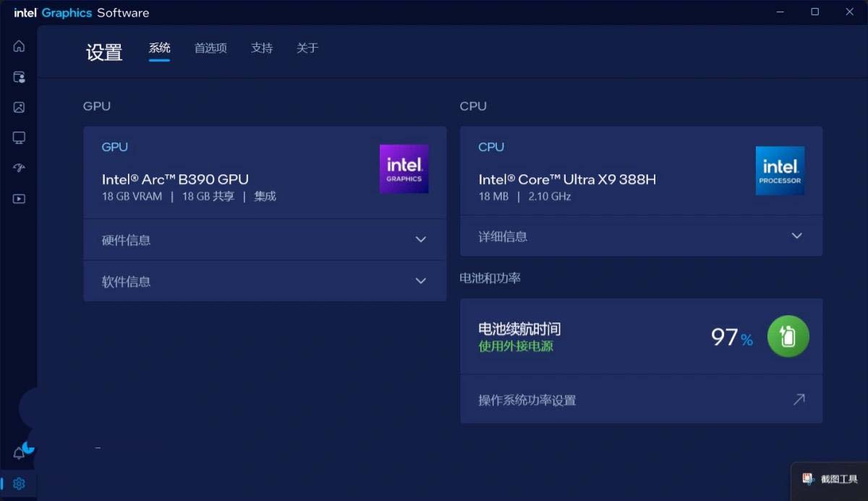Click the 18 GB 共享 value
The width and height of the screenshot is (868, 501).
208,196
